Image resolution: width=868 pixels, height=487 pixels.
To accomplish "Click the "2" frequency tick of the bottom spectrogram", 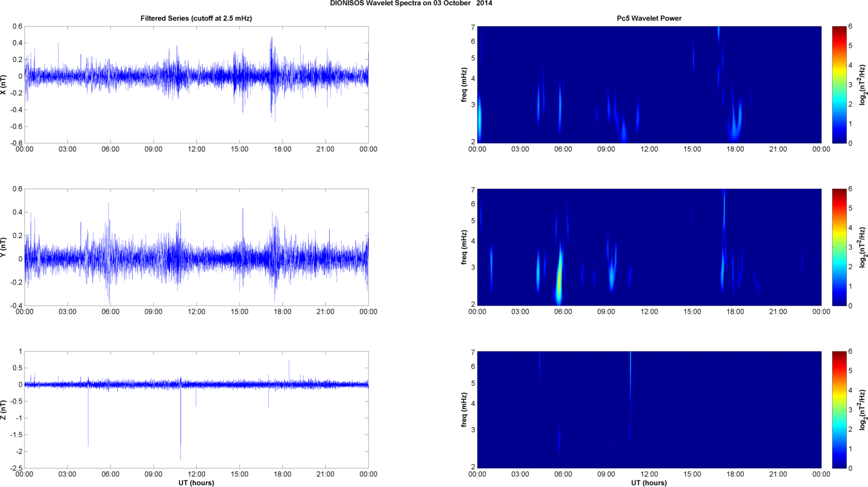I will (x=473, y=467).
